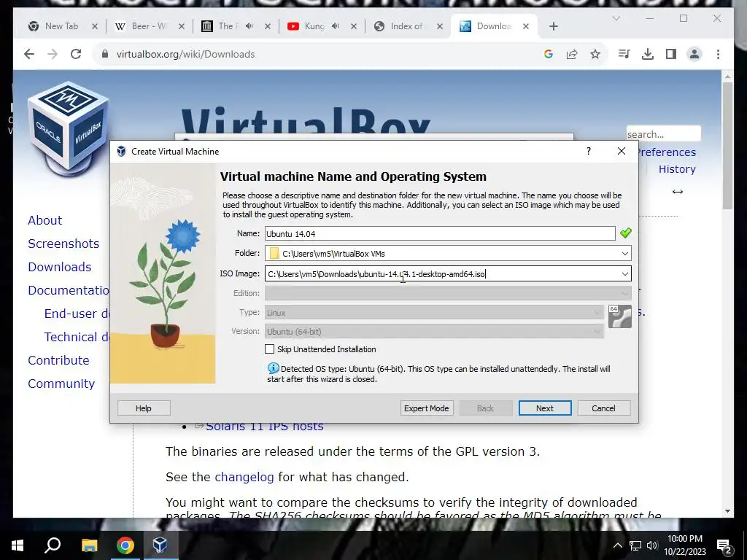Open notifications center icon
The image size is (747, 560).
tap(724, 545)
